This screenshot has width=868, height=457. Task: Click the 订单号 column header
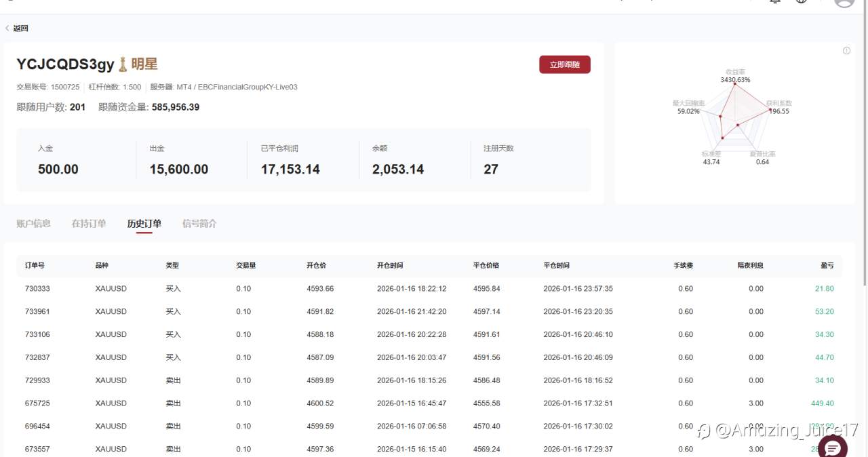[35, 265]
